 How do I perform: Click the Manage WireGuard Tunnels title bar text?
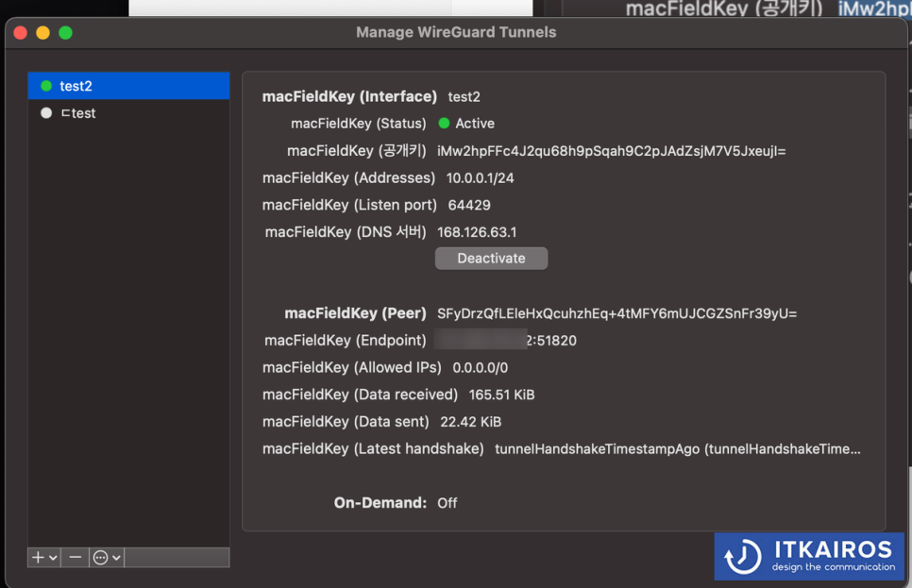(456, 33)
